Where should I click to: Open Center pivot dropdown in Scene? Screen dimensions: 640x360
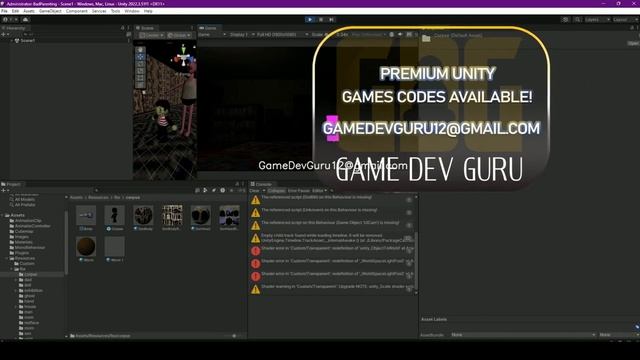151,35
